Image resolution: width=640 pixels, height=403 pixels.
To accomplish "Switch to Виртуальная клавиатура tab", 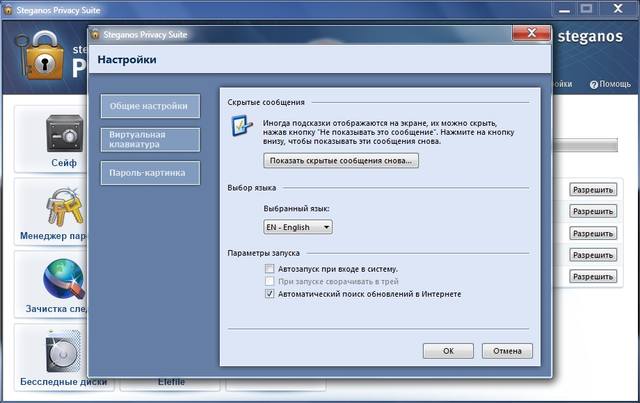I will (150, 140).
